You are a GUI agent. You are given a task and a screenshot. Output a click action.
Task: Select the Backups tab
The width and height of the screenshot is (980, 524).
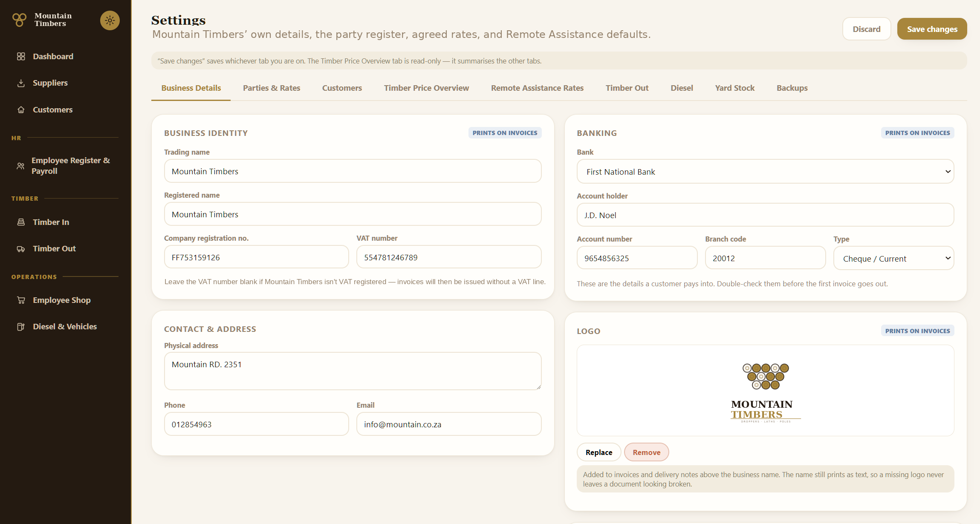pyautogui.click(x=792, y=88)
